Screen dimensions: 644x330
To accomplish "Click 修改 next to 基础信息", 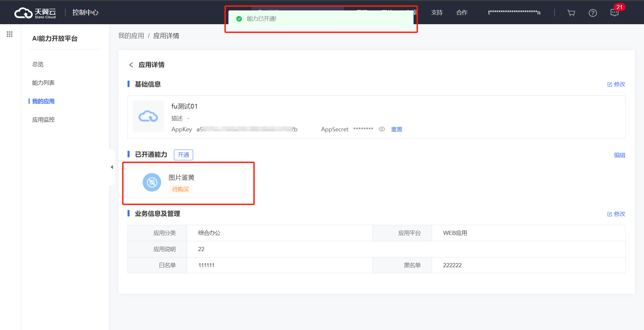I will coord(616,84).
